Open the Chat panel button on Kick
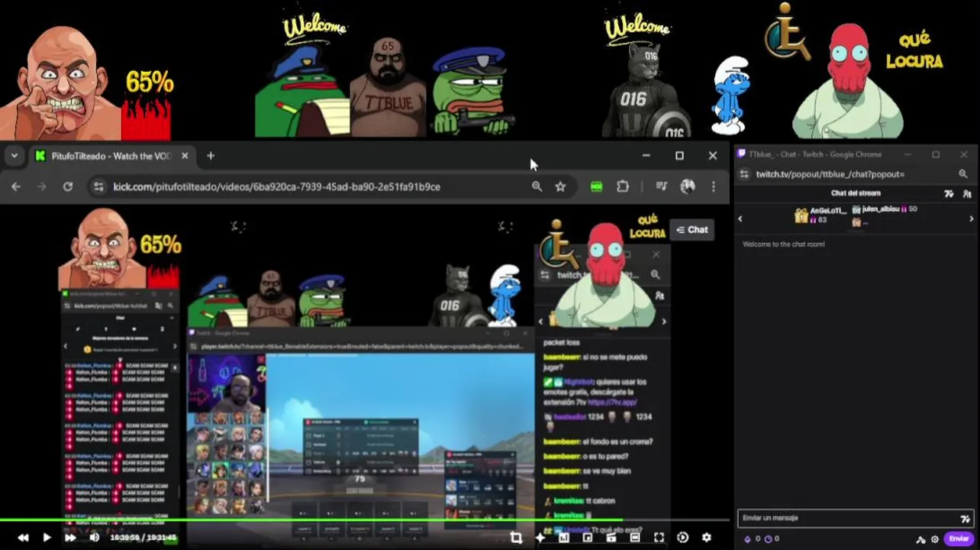Screen dimensions: 980x550 [692, 229]
